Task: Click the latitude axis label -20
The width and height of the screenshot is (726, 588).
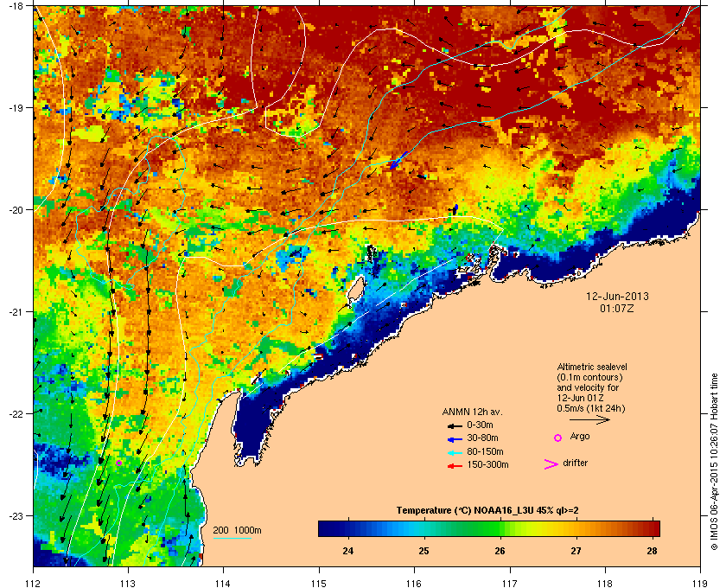Action: tap(15, 209)
